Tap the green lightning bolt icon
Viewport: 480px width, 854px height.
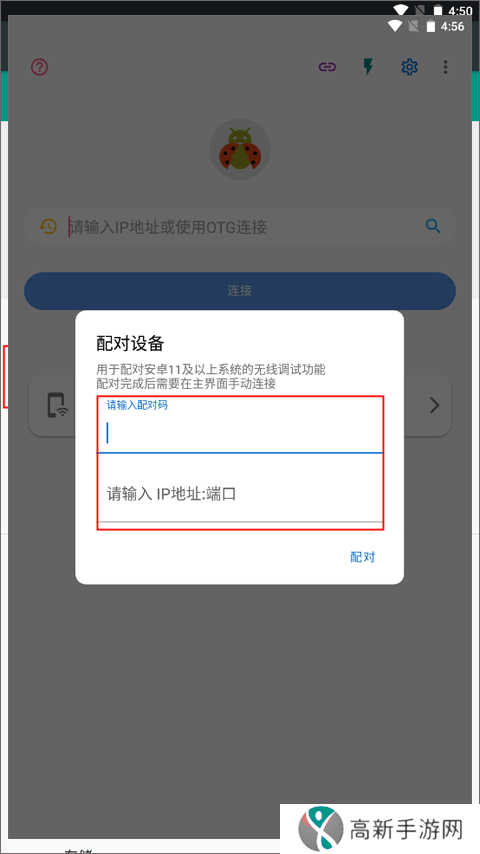(x=368, y=67)
